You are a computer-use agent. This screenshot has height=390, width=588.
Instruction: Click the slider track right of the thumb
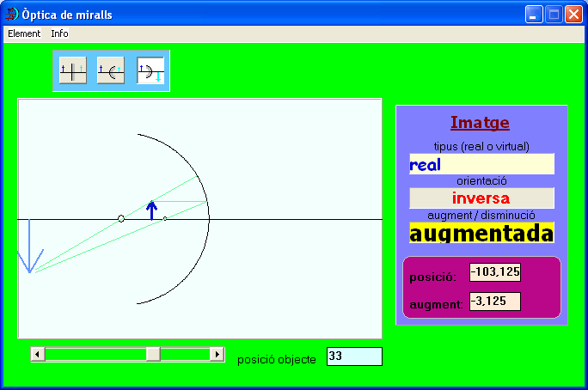185,354
